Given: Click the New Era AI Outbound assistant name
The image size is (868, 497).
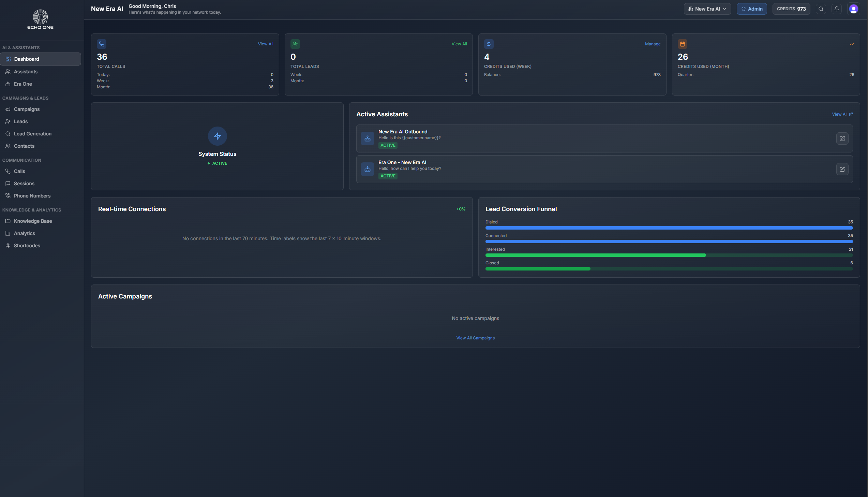Looking at the screenshot, I should 403,132.
